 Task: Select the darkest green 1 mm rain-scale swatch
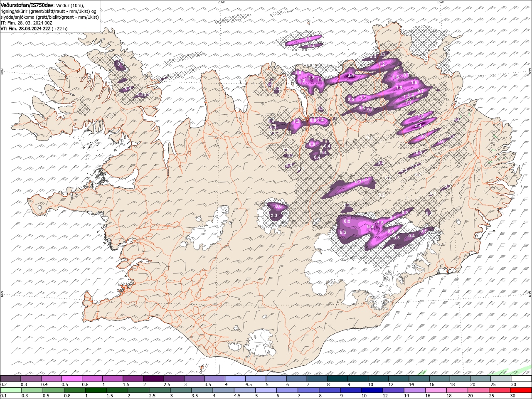(96, 390)
